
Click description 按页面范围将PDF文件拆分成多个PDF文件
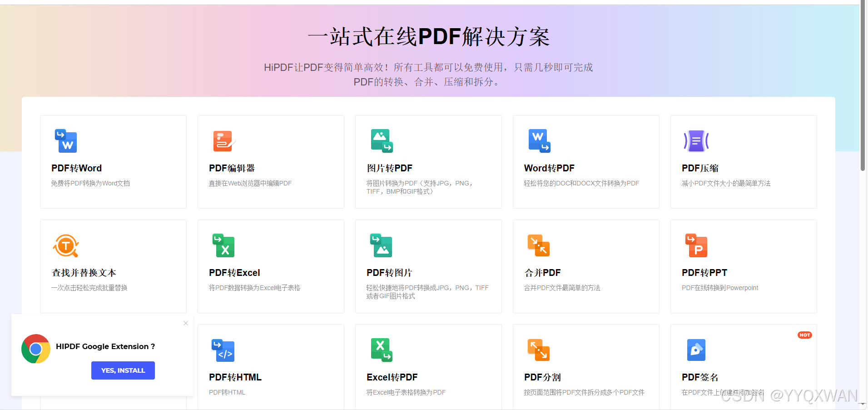pyautogui.click(x=584, y=392)
